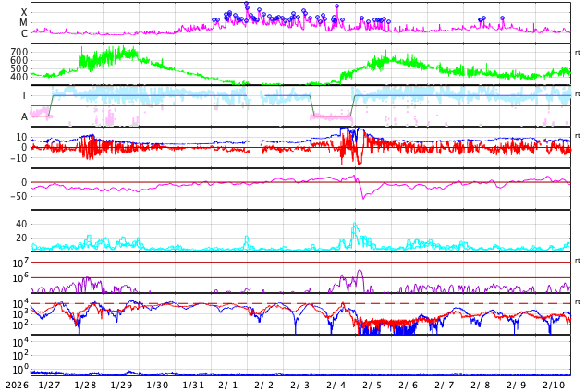Click the 400 value on green plot axis
This screenshot has height=392, width=586.
tap(18, 77)
